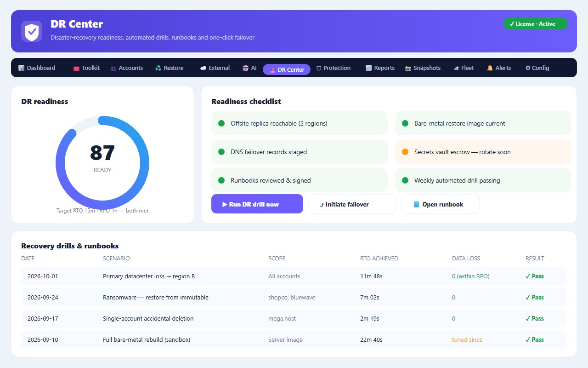The height and width of the screenshot is (368, 588).
Task: Click the License Active badge
Action: click(x=536, y=24)
